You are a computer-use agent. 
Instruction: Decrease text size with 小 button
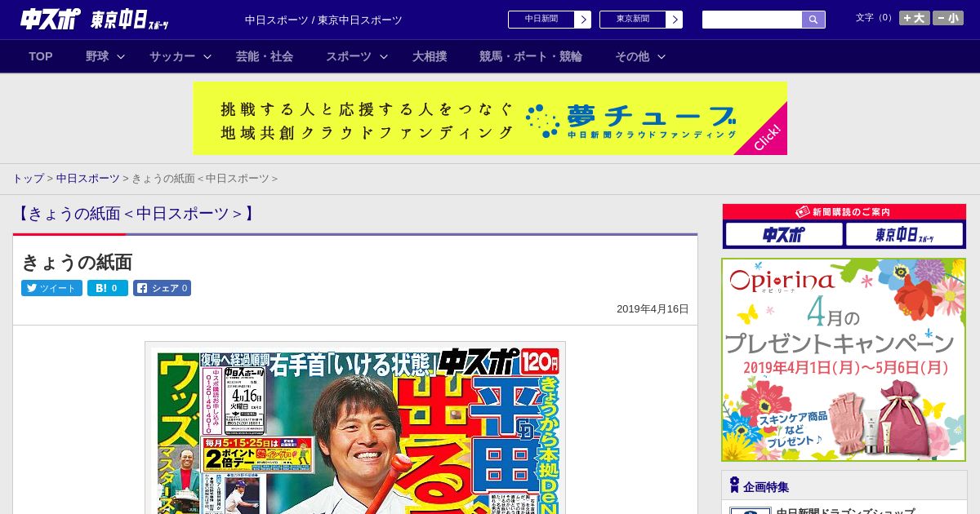coord(948,18)
